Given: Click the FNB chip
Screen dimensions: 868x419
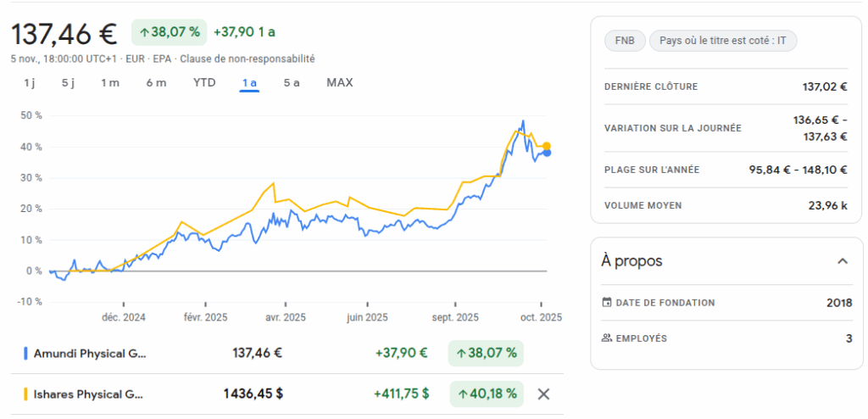Looking at the screenshot, I should pyautogui.click(x=624, y=41).
